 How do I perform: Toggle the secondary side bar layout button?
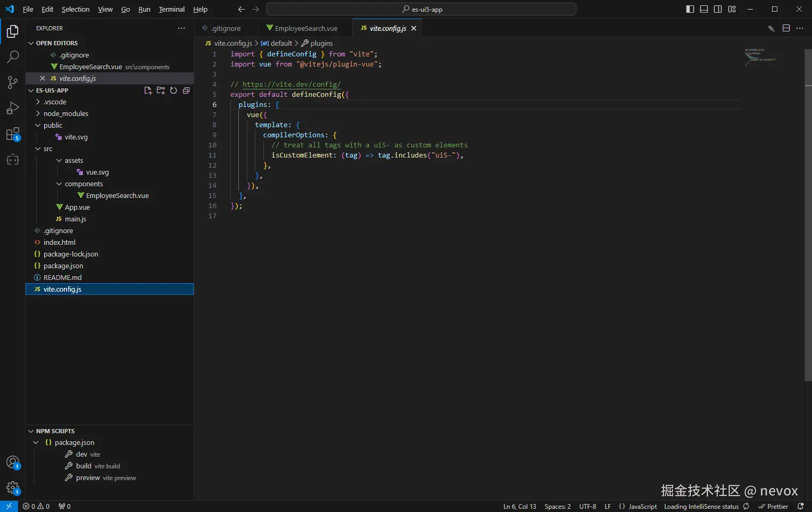[x=718, y=9]
